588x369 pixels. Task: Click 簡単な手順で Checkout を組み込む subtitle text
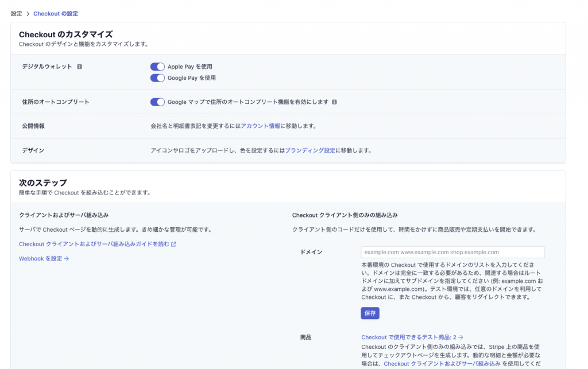pos(86,193)
